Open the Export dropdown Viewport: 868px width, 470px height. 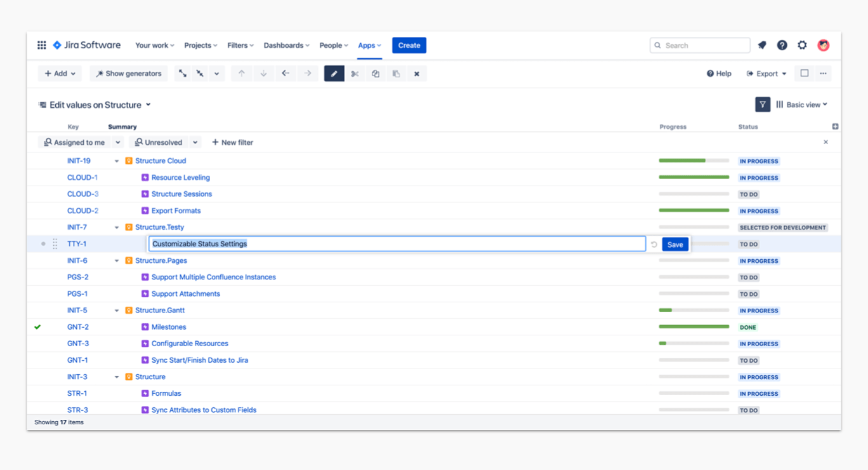click(766, 74)
